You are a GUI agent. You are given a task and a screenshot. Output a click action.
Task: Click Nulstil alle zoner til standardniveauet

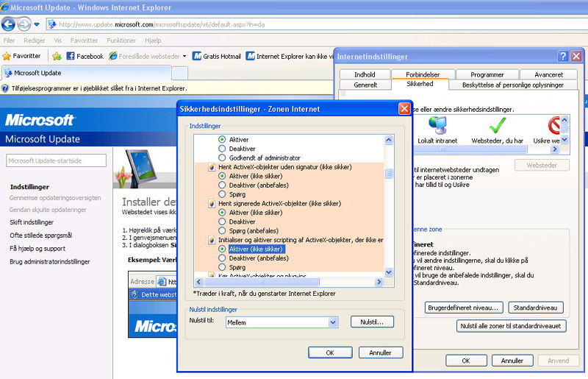coord(511,326)
